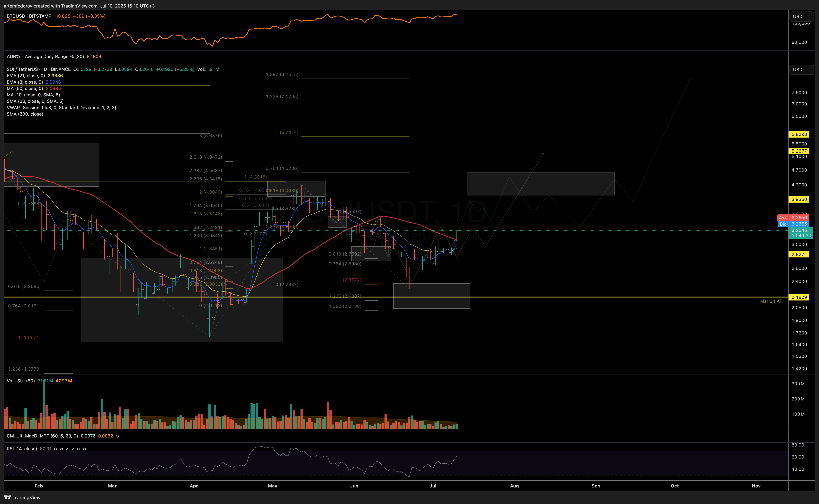Select the SUI / TetherUS 1D BINANCE legend
The image size is (819, 504).
click(x=39, y=69)
